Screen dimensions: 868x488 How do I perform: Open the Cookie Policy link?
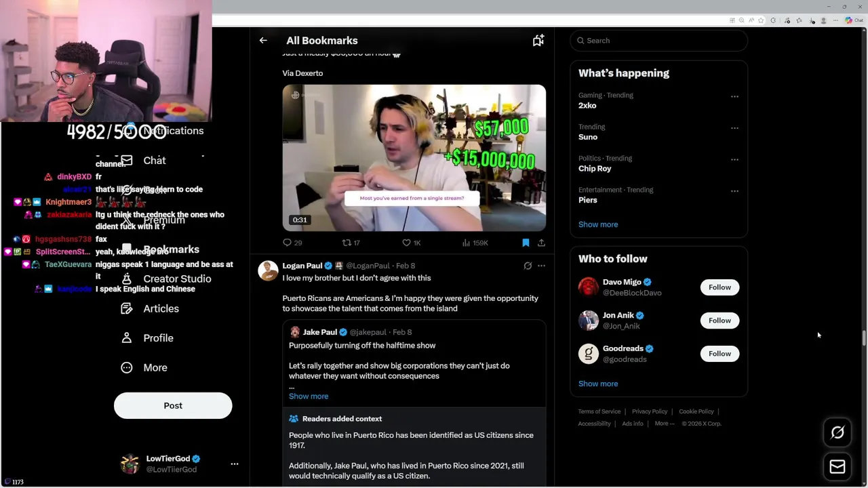click(696, 411)
